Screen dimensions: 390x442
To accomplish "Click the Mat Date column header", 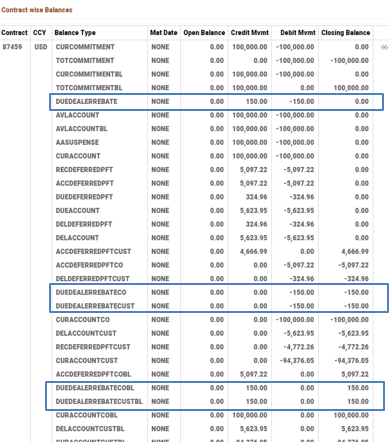I will [163, 33].
